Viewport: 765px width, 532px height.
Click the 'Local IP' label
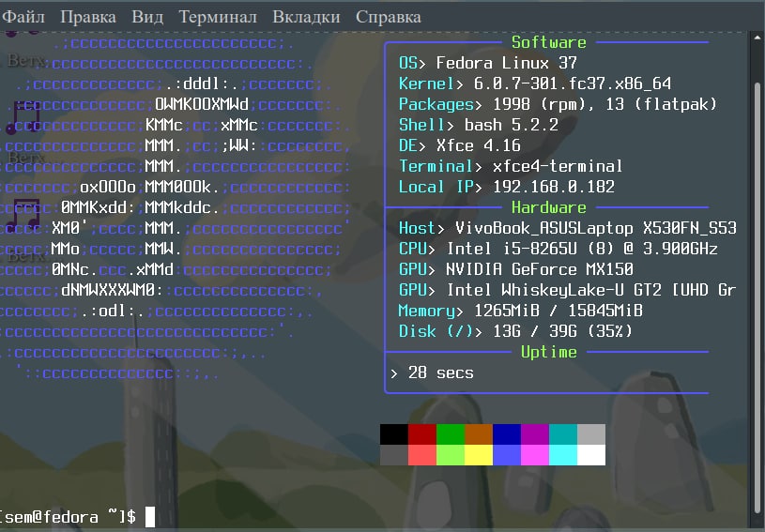(x=436, y=187)
